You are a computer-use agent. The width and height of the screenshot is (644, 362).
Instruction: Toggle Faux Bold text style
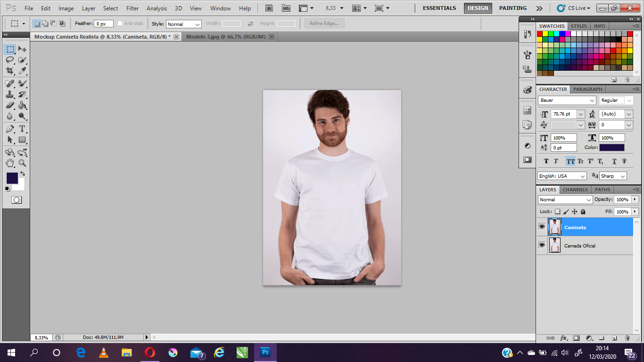(546, 161)
